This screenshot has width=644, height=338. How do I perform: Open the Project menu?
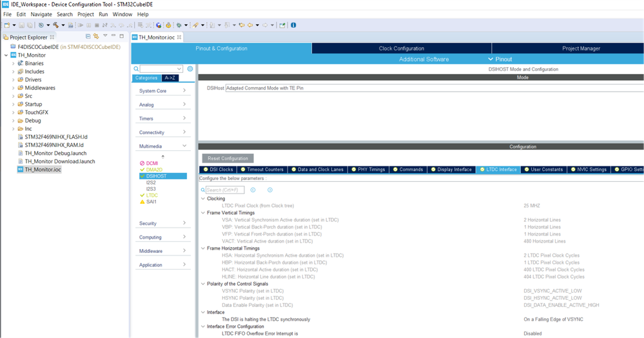[x=86, y=14]
